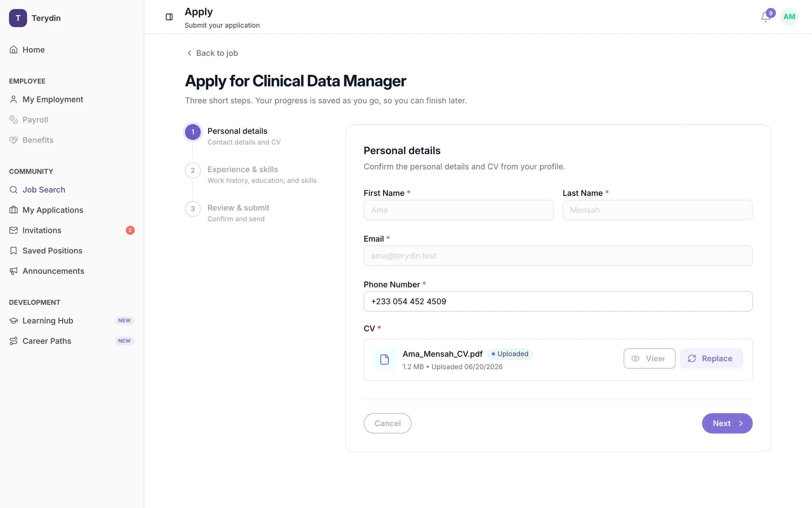Go back to job link
The height and width of the screenshot is (508, 812).
click(212, 53)
